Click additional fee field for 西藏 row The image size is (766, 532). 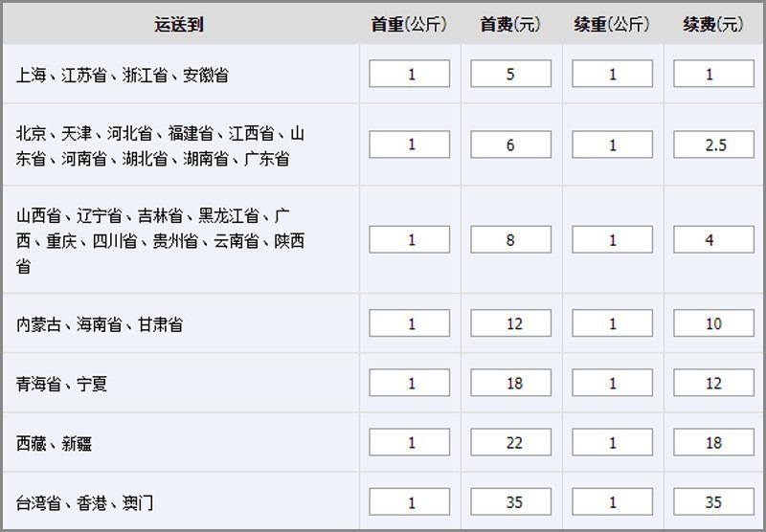click(x=713, y=442)
